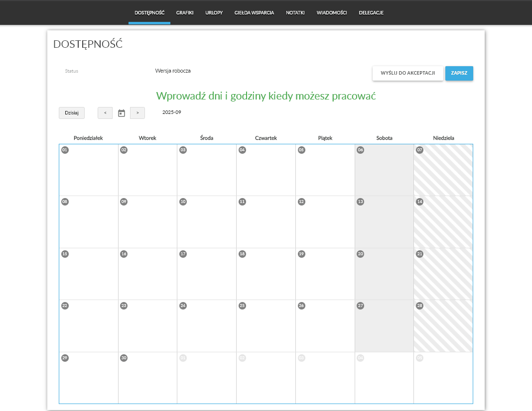532x411 pixels.
Task: Click the Niedziela column header
Action: (x=443, y=138)
